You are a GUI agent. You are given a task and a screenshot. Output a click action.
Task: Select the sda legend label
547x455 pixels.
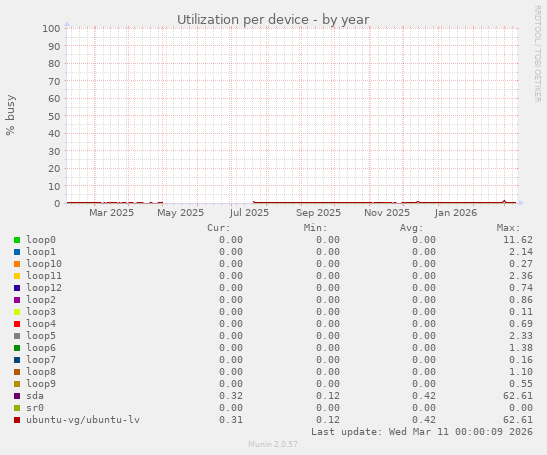click(x=35, y=396)
